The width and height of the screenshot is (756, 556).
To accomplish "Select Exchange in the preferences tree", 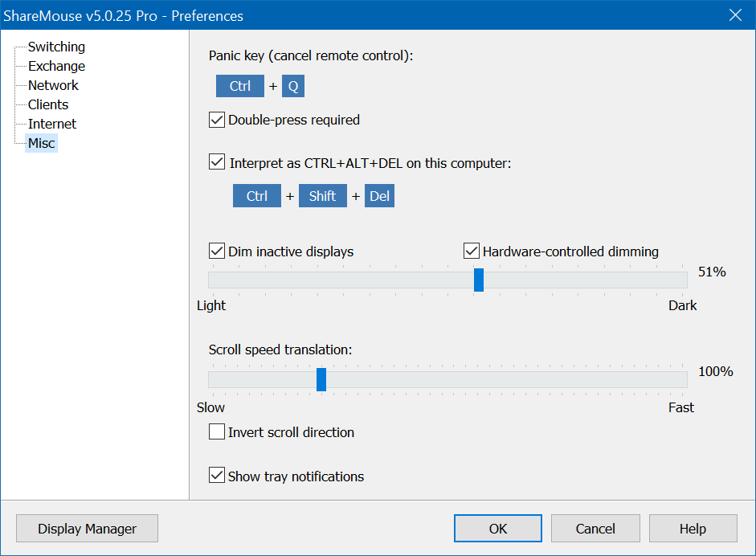I will point(56,66).
